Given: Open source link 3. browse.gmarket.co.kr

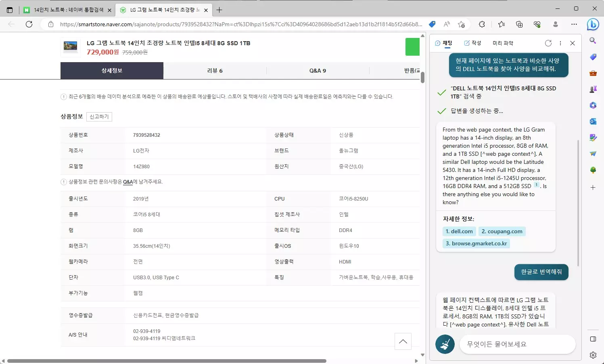Looking at the screenshot, I should coord(476,243).
